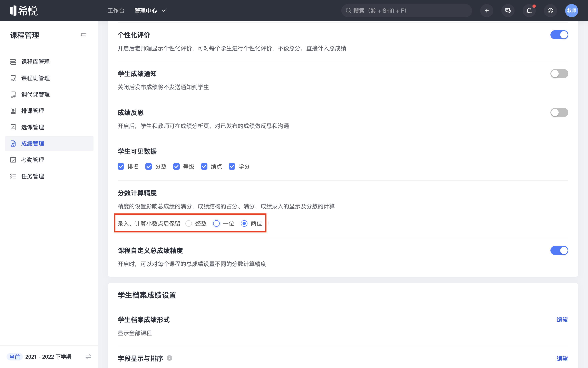Viewport: 588px width, 368px height.
Task: Click 编辑 for 学生档案成绩形式
Action: click(x=562, y=320)
